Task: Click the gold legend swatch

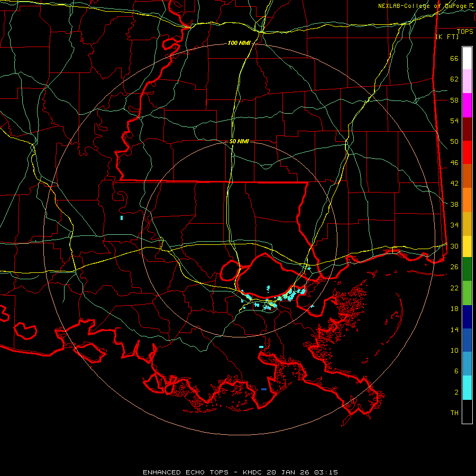Action: pos(467,224)
